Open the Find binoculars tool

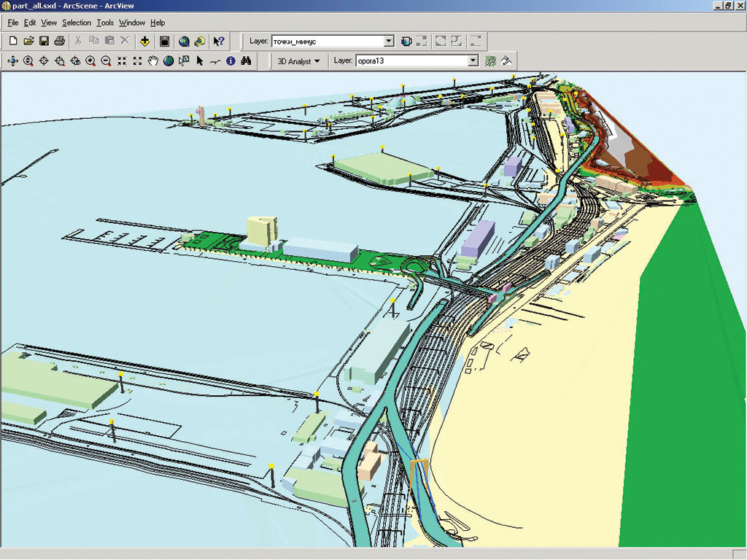pos(246,61)
